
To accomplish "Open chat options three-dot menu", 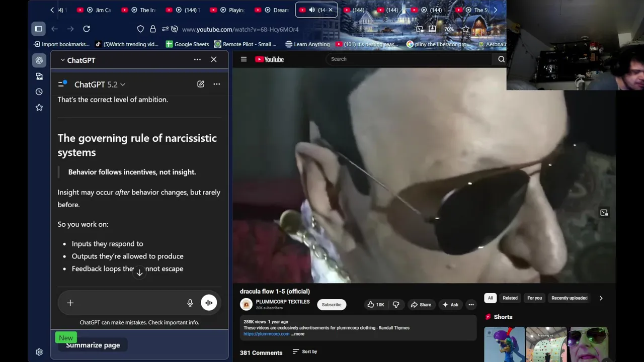I will 217,84.
